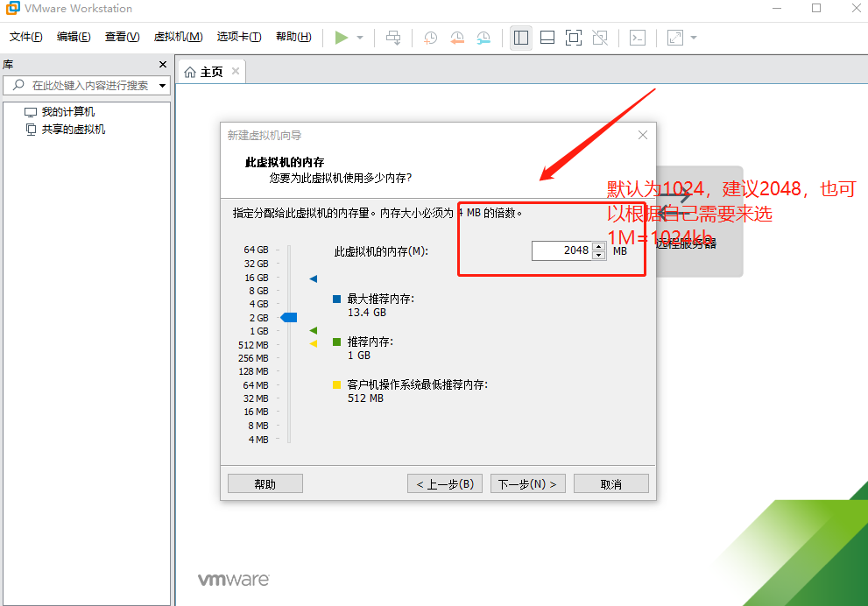Toggle the thumbnail bar view icon
This screenshot has height=606, width=868.
[x=547, y=38]
